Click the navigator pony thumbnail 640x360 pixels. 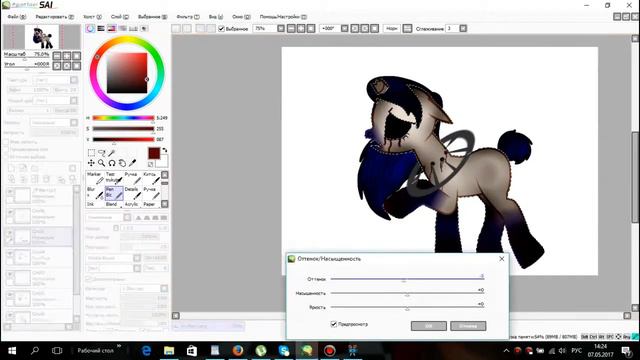(42, 37)
